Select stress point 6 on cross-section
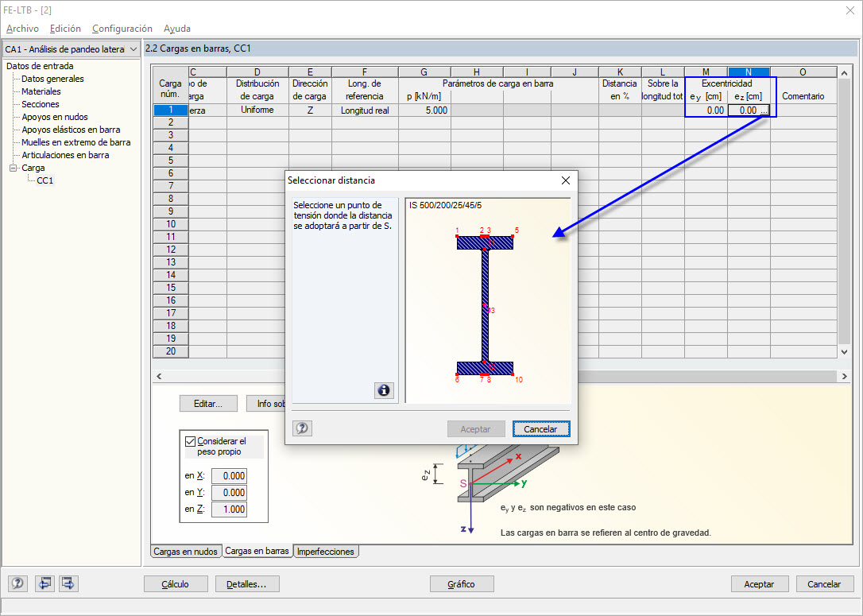 458,374
